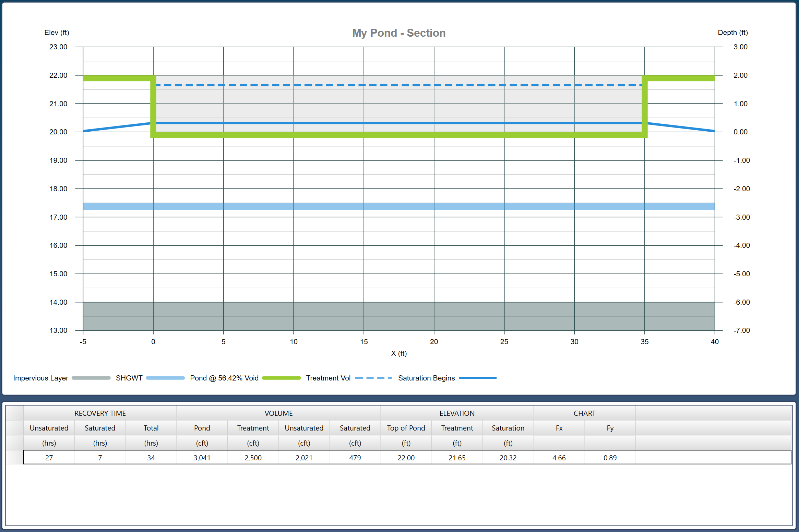Toggle the Treatment Vol legend entry
Image resolution: width=799 pixels, height=532 pixels.
point(349,378)
